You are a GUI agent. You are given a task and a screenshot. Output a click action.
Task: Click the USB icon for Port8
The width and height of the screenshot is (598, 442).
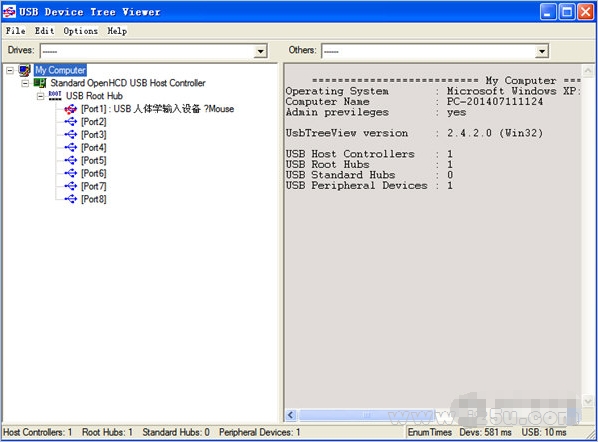coord(71,199)
